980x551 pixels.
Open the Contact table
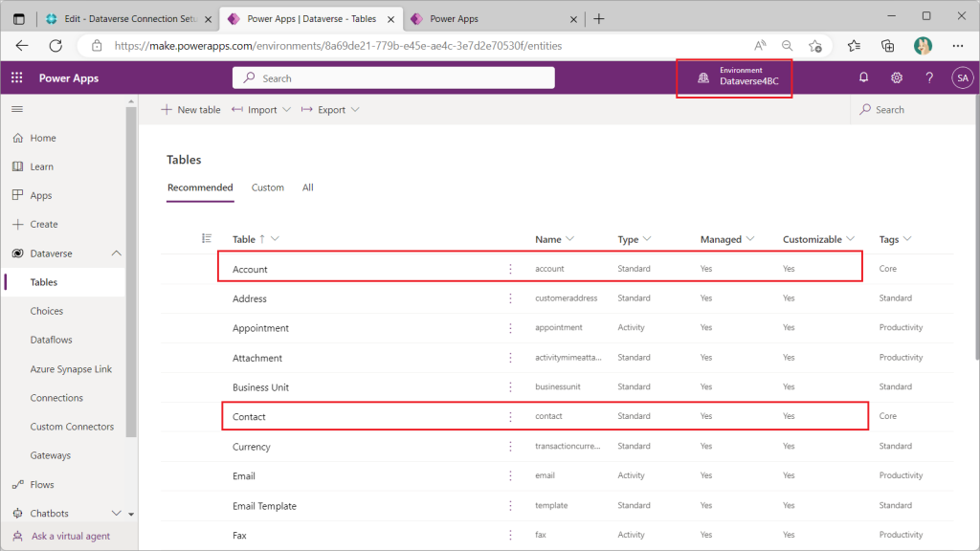tap(249, 417)
